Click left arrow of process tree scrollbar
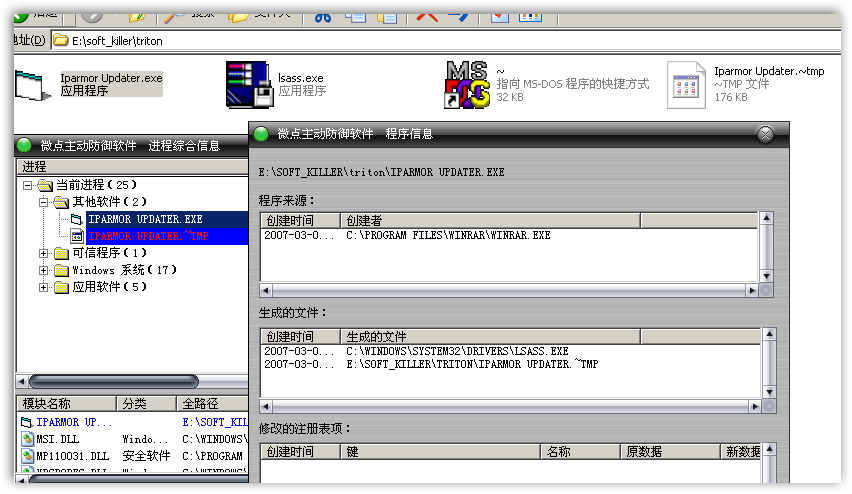852x494 pixels. click(22, 382)
